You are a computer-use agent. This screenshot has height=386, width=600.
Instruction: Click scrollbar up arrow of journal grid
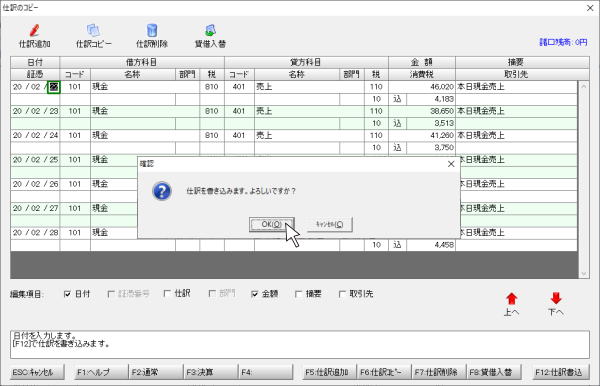(x=584, y=86)
